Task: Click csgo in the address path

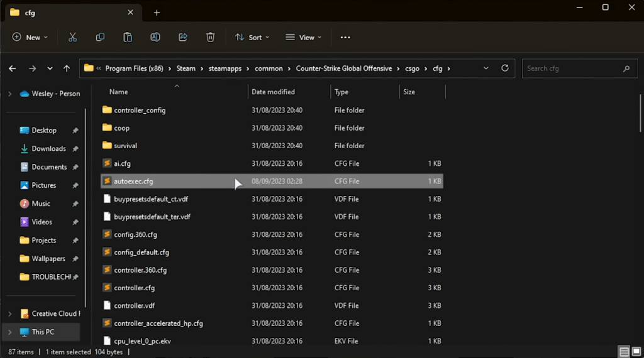Action: point(413,68)
